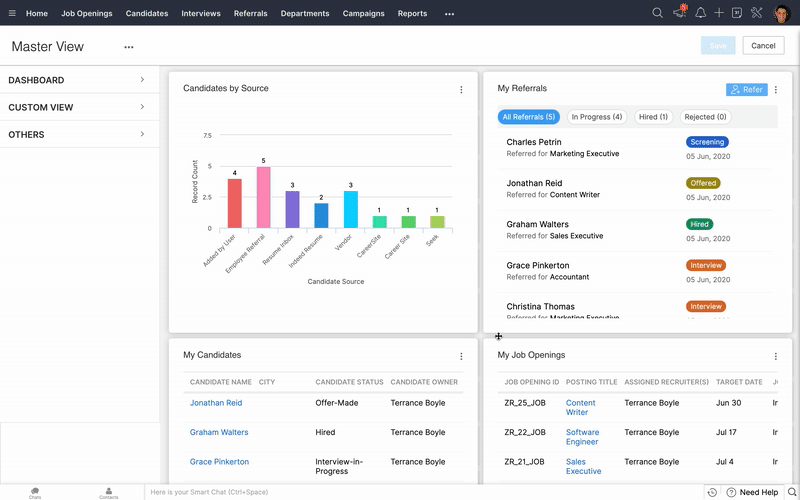Open the calendar icon in top bar
The height and width of the screenshot is (500, 800).
coord(737,13)
